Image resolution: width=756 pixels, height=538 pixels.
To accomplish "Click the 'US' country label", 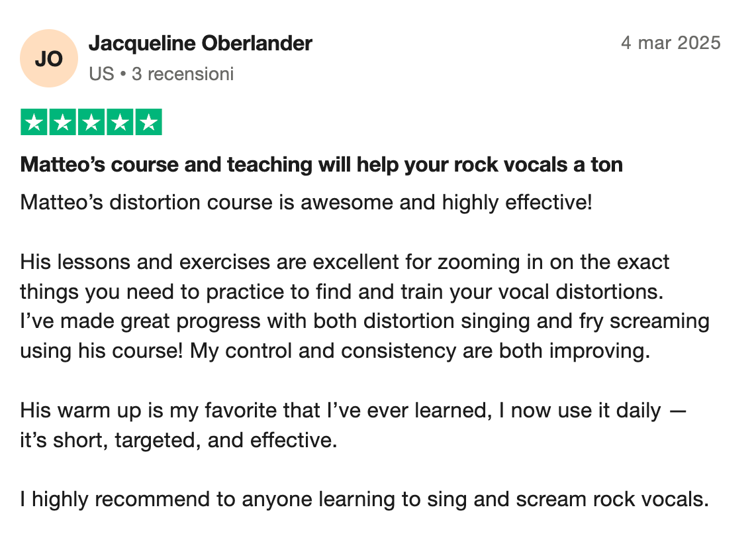I will pos(101,74).
